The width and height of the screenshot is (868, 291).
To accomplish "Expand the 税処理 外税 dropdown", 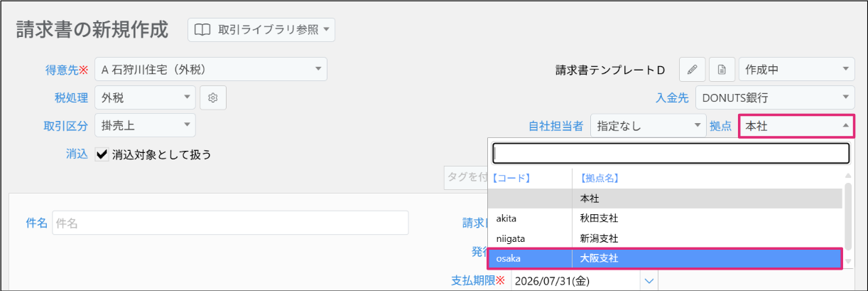I will point(145,97).
